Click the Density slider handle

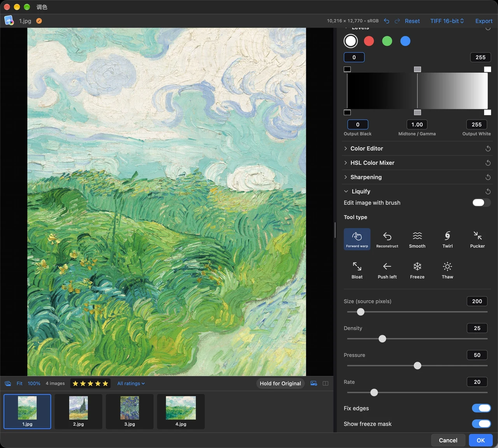click(382, 339)
